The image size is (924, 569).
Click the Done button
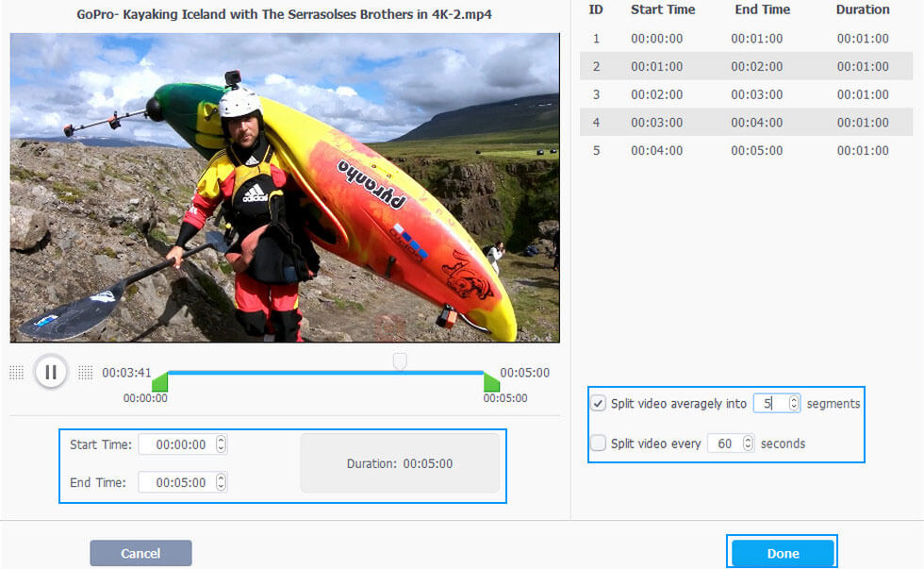[x=783, y=553]
